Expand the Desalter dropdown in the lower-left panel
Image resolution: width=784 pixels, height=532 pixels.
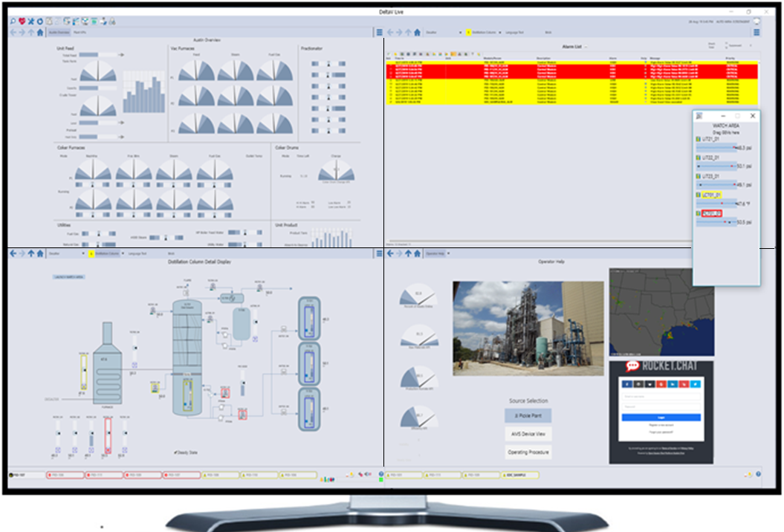[x=83, y=253]
